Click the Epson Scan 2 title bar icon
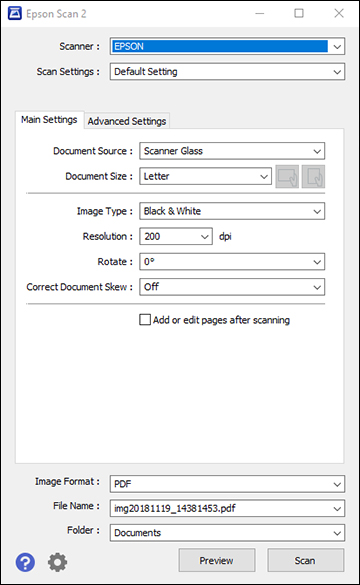This screenshot has height=585, width=360. click(15, 13)
